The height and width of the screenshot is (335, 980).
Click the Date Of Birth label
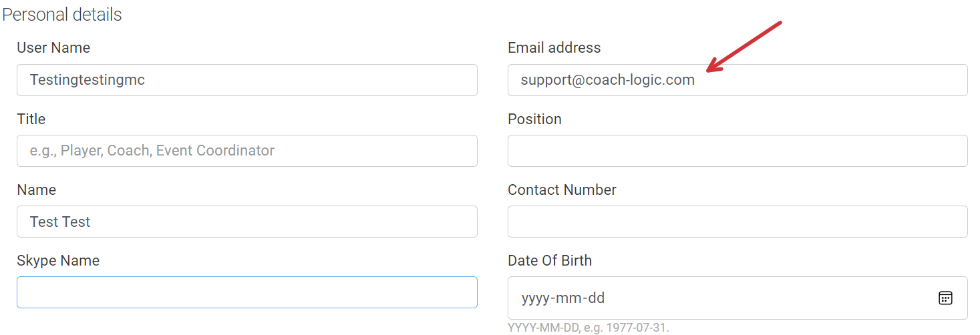point(550,260)
